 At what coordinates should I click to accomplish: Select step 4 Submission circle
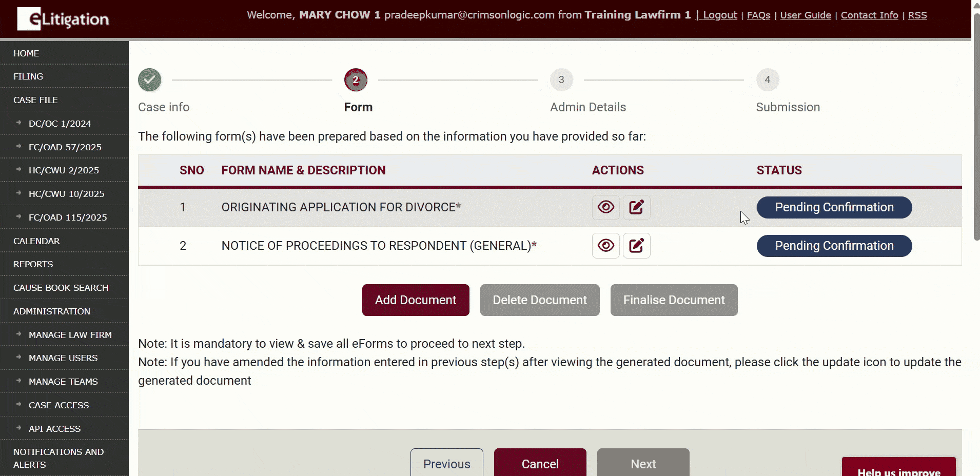[767, 80]
